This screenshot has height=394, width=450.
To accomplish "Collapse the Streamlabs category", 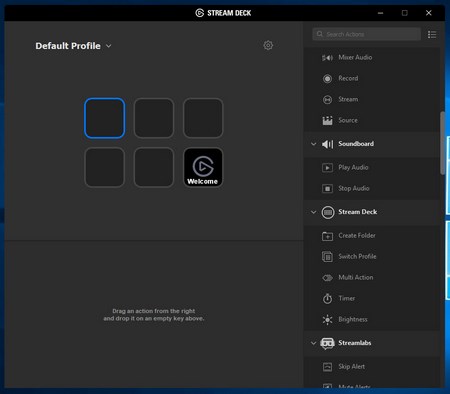I will coord(313,343).
